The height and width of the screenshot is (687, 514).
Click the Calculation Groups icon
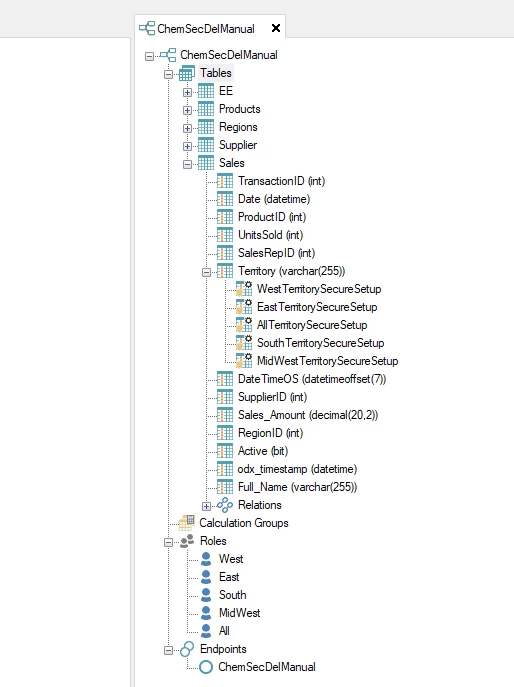point(187,522)
